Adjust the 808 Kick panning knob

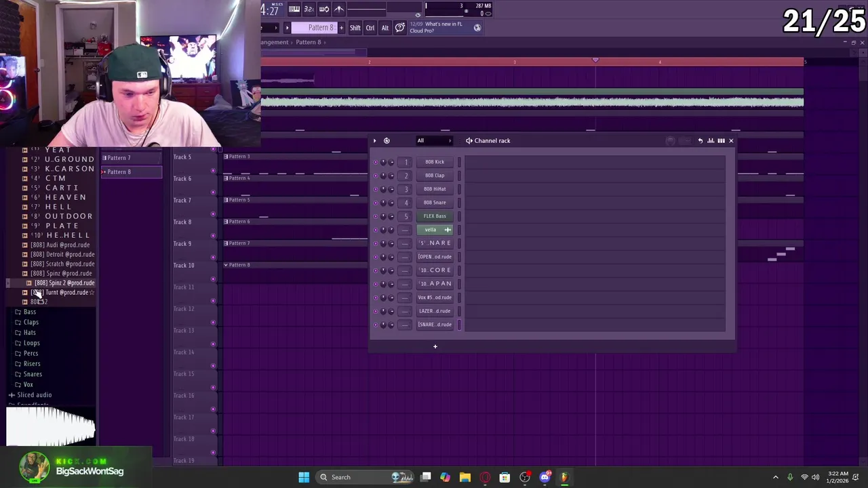383,162
